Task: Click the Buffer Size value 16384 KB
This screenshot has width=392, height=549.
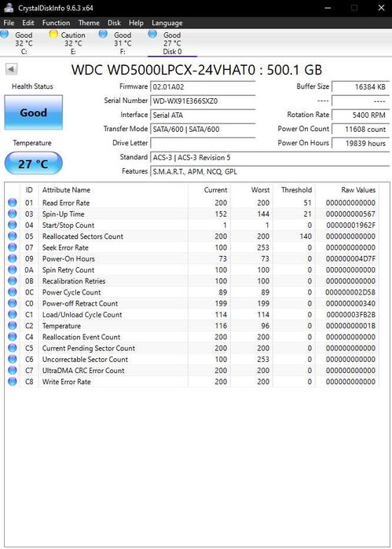Action: (361, 86)
